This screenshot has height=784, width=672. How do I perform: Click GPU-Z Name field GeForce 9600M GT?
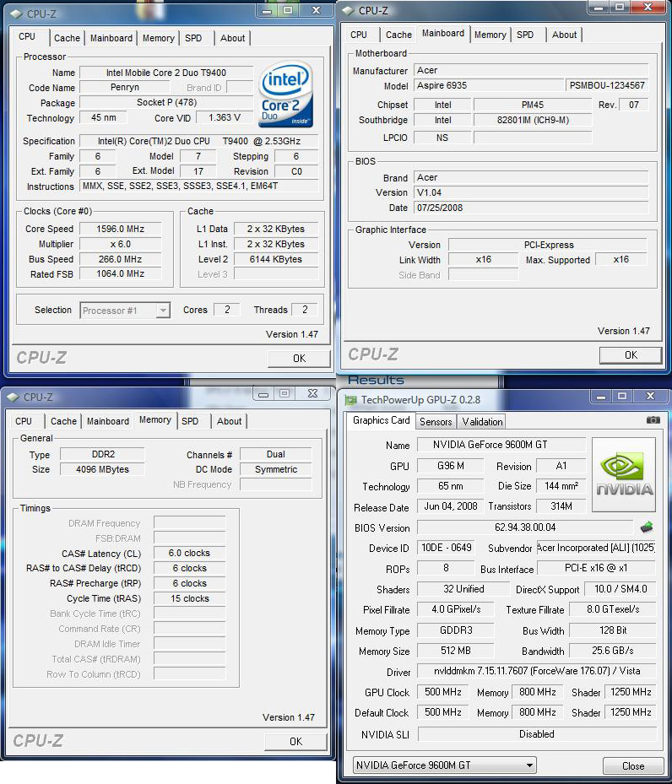pos(501,445)
